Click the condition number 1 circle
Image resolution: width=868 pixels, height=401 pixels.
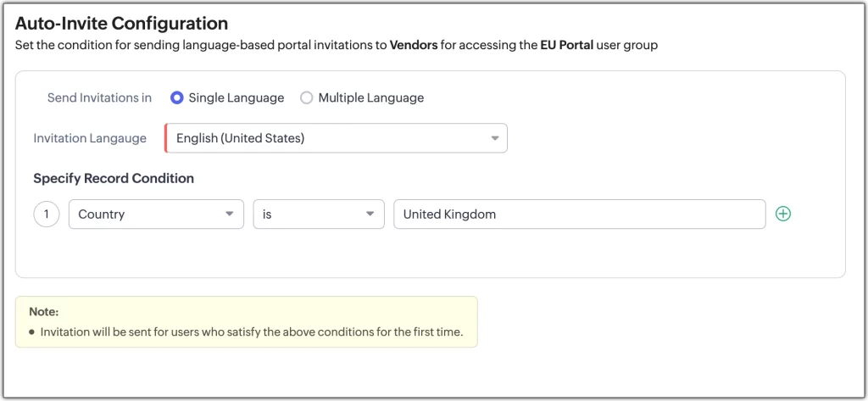click(x=47, y=214)
